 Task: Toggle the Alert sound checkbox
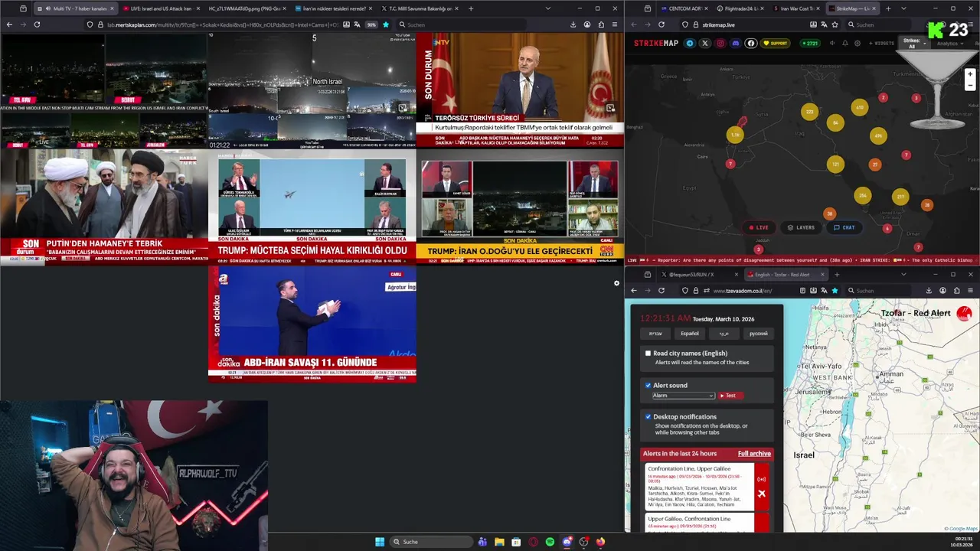pos(648,386)
